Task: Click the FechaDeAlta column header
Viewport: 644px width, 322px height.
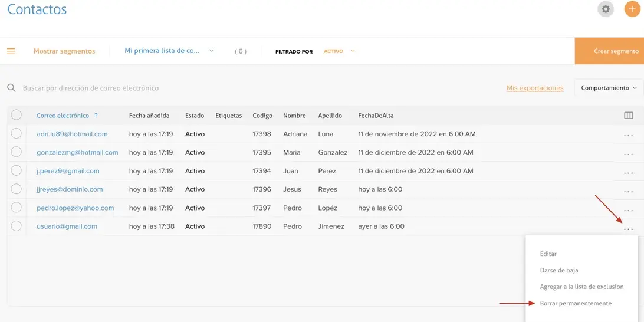Action: (x=376, y=116)
